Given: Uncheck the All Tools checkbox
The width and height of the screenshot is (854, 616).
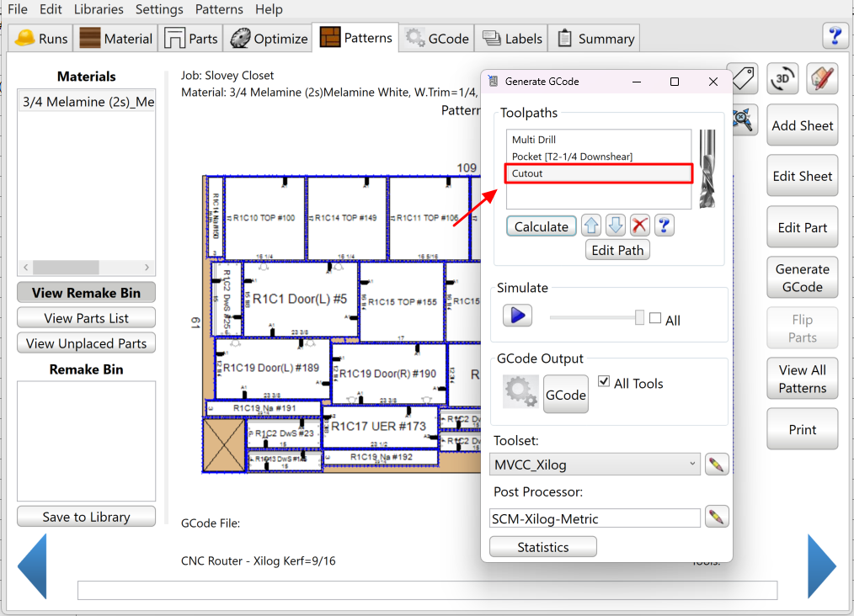Looking at the screenshot, I should pos(604,382).
